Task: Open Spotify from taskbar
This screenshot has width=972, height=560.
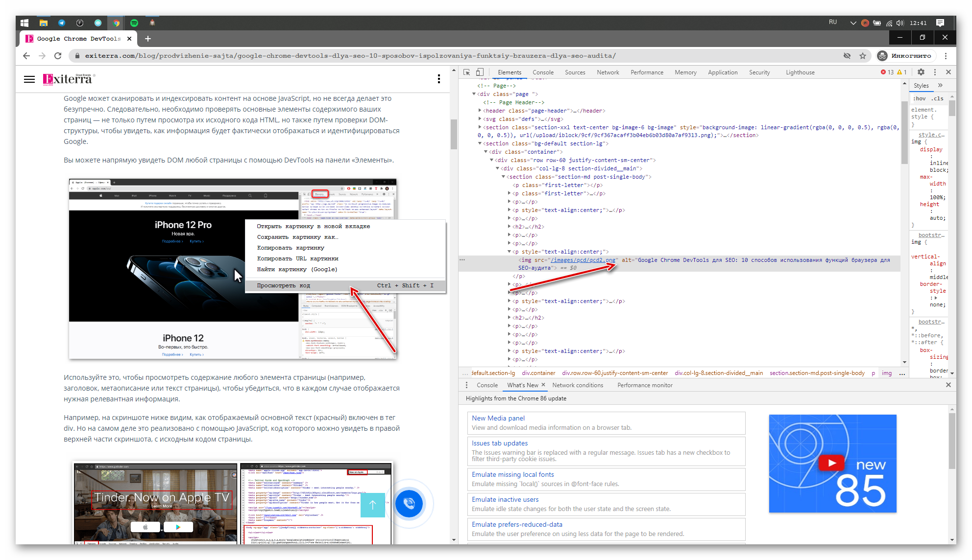Action: [134, 23]
